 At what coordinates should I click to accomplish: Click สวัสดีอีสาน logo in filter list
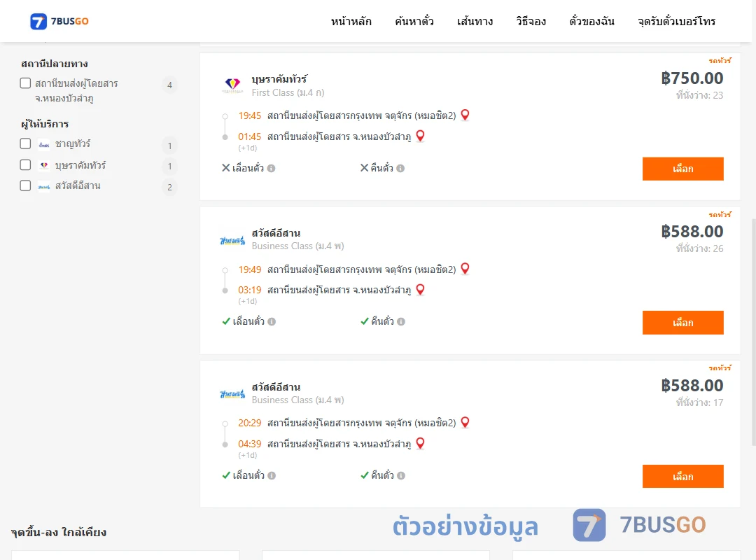click(x=44, y=187)
